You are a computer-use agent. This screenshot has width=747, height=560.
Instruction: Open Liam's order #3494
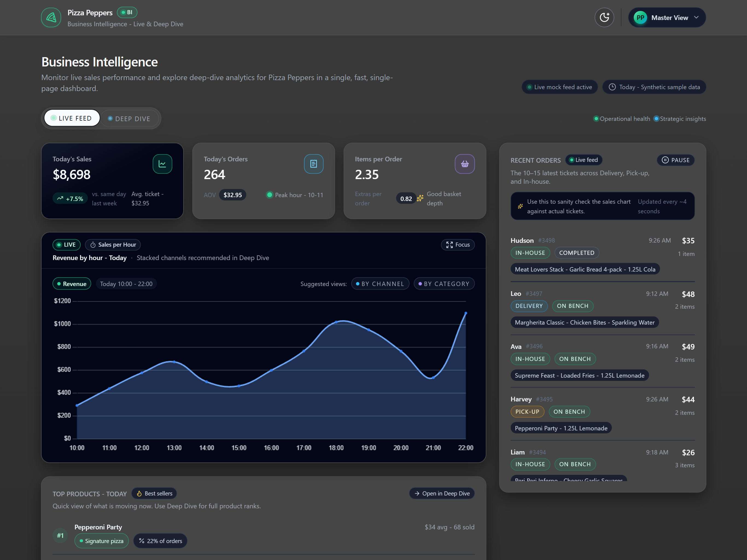click(602, 464)
